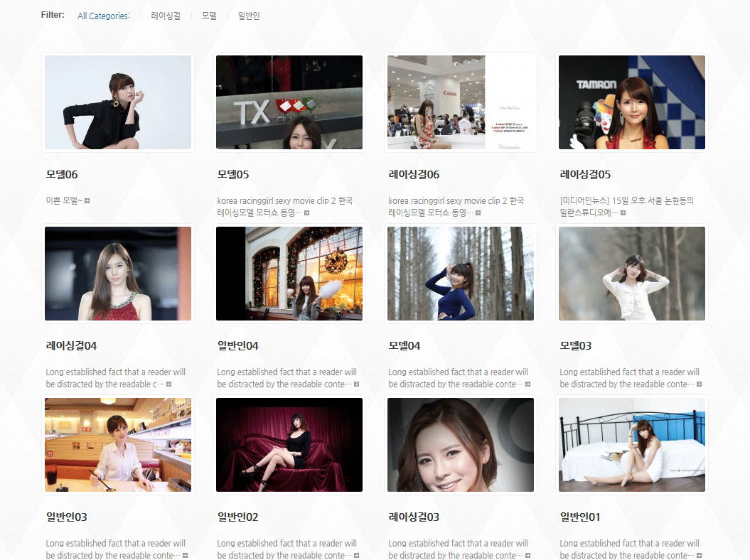Filter the gallery by 모델
This screenshot has height=560, width=750.
[x=209, y=16]
